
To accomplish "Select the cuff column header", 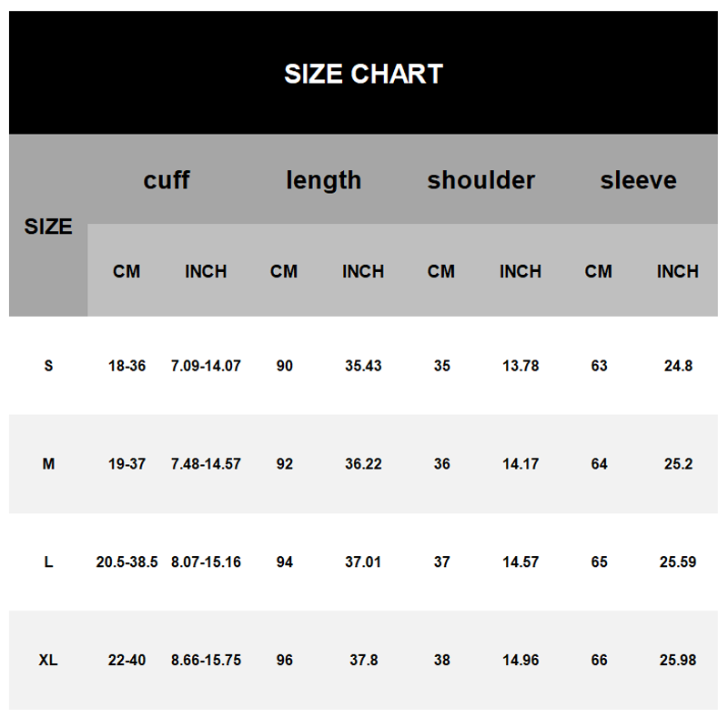I will (167, 180).
